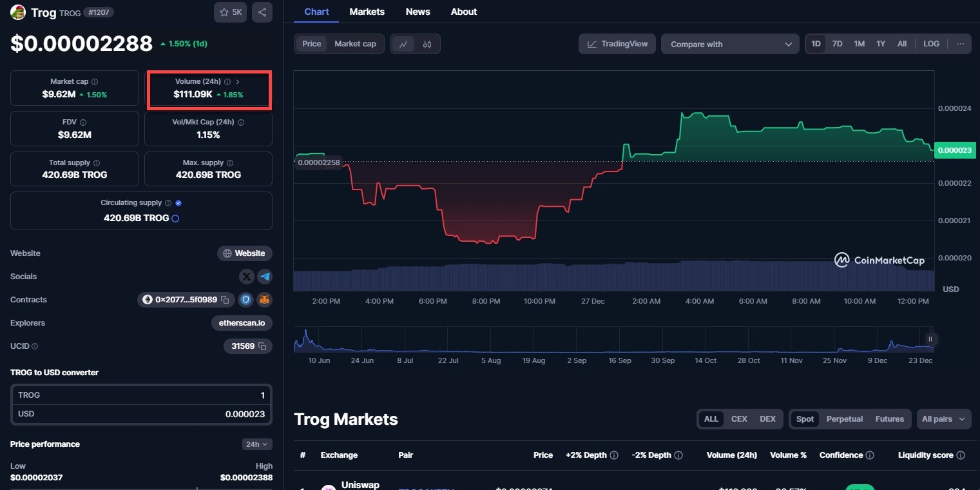The width and height of the screenshot is (980, 490).
Task: Open the 24h price performance dropdown
Action: 257,444
